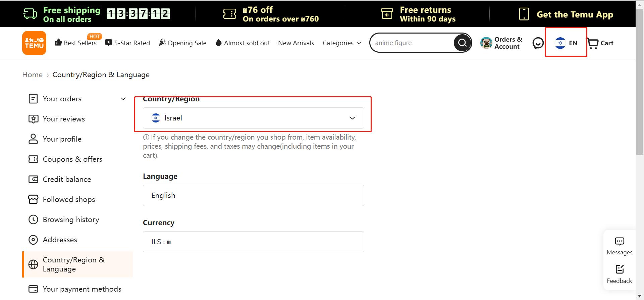Image resolution: width=644 pixels, height=300 pixels.
Task: Click the shopping cart icon
Action: pos(593,43)
